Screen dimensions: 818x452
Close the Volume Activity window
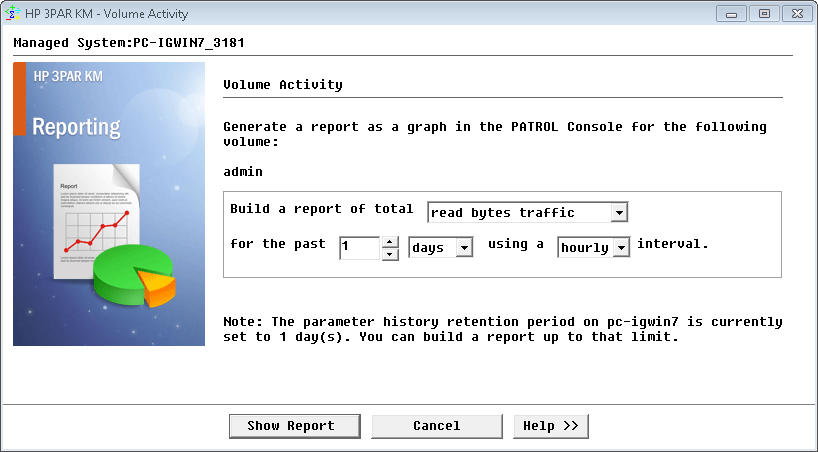click(797, 14)
